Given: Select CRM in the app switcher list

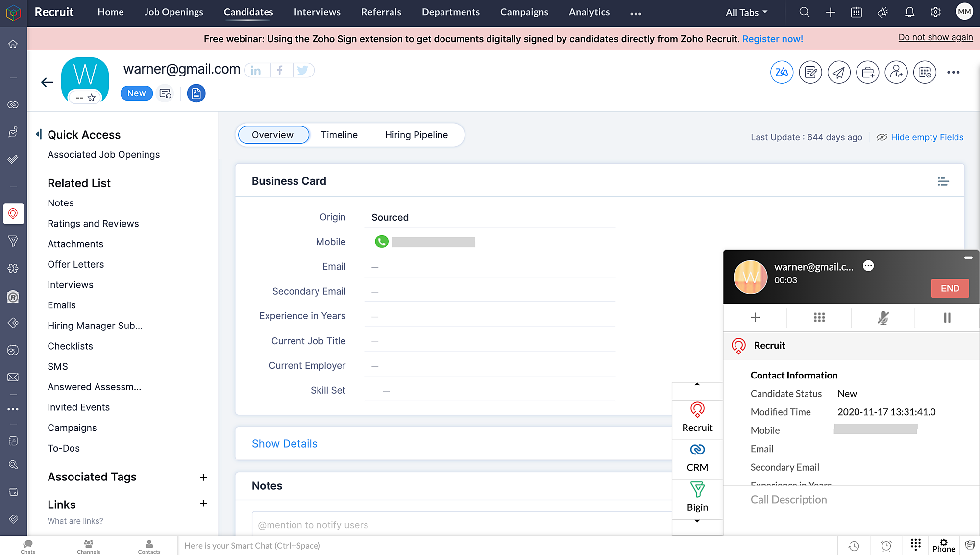Looking at the screenshot, I should click(x=697, y=458).
